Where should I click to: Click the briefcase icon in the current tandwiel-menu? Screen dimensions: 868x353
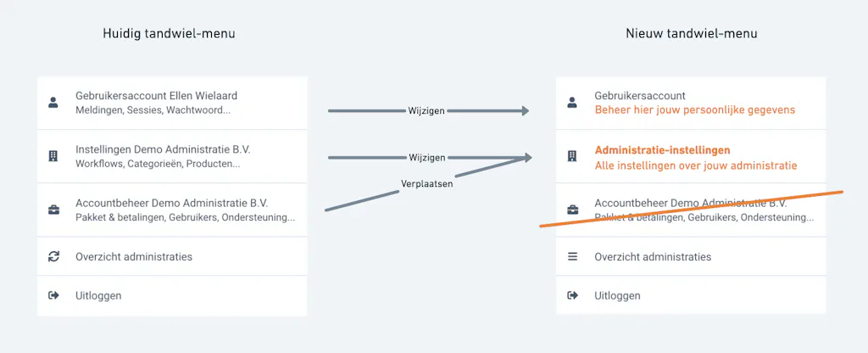point(53,210)
